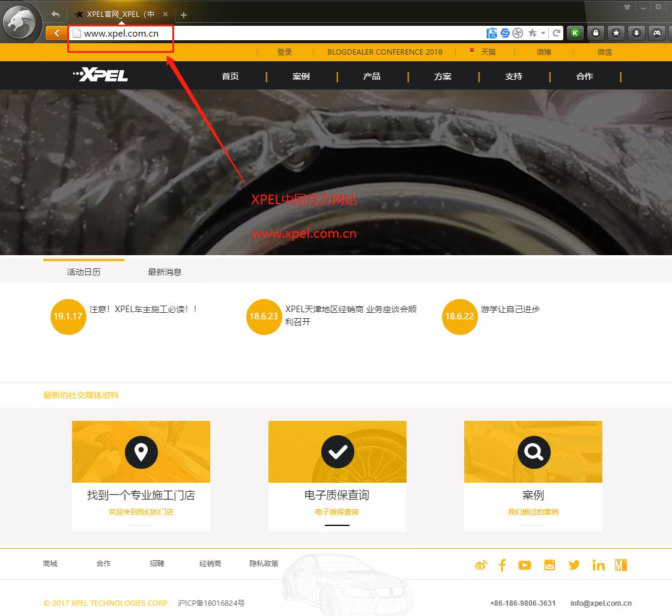The image size is (672, 616).
Task: Click the padlock toolbar button
Action: click(x=596, y=33)
